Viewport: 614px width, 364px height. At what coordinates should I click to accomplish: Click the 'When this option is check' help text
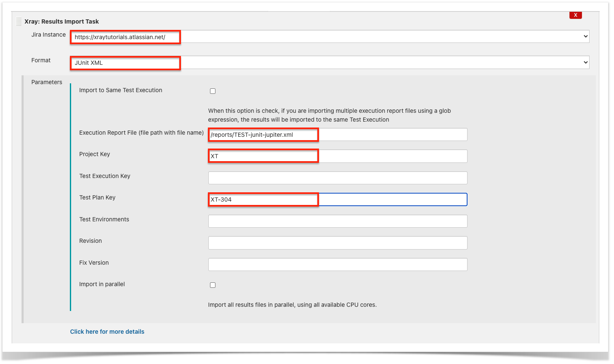point(330,115)
